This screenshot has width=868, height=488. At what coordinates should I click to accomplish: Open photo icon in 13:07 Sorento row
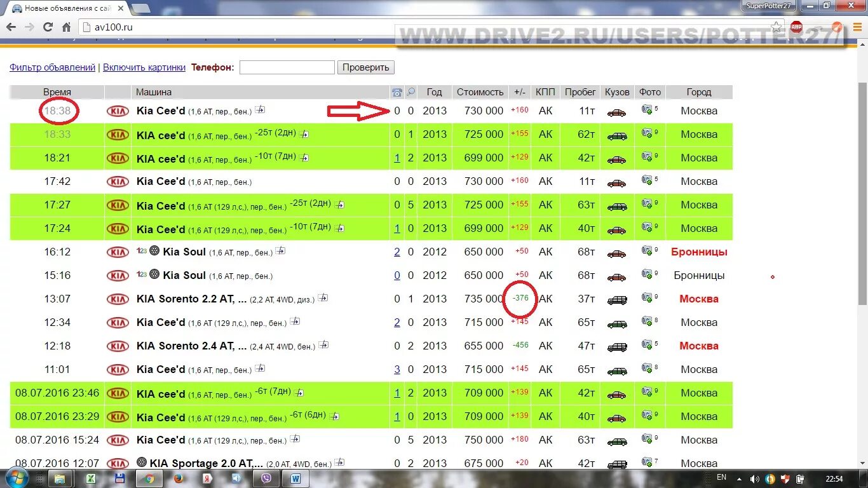pos(647,298)
